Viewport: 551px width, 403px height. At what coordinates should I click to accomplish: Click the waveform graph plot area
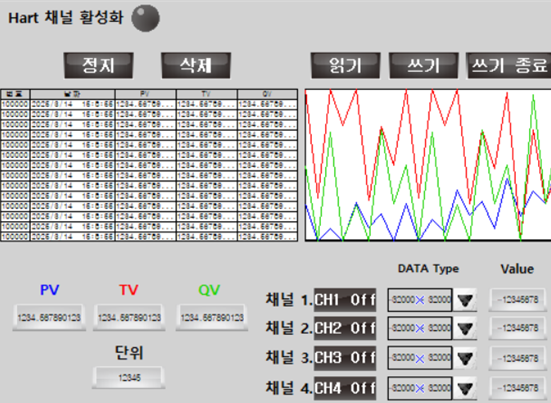428,165
